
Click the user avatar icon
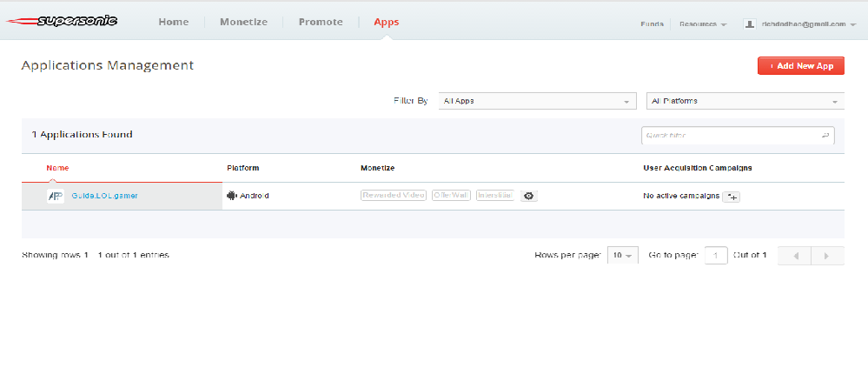[x=750, y=23]
